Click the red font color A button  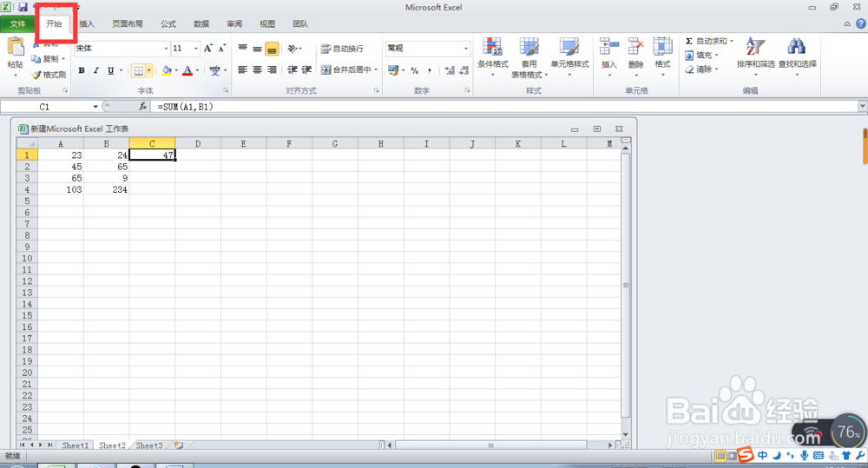(187, 70)
